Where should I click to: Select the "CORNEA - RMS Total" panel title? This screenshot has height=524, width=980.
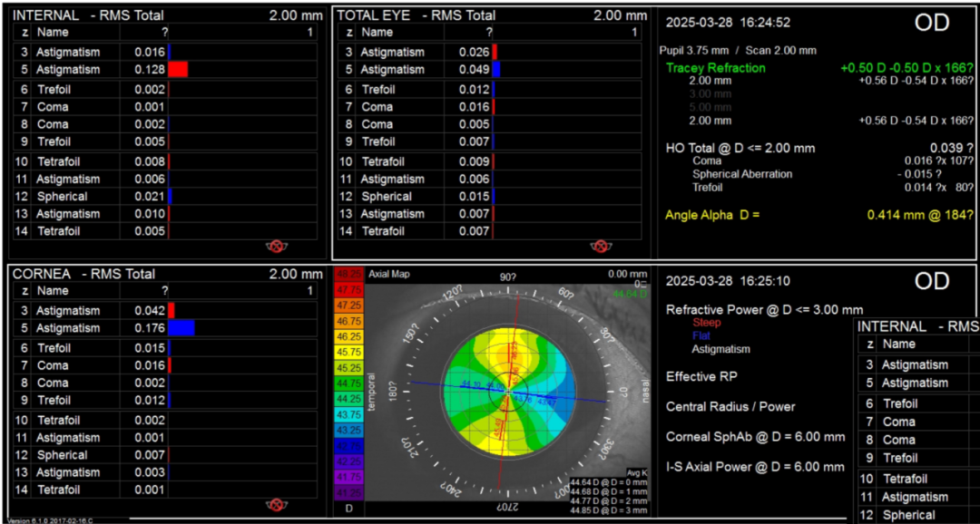[x=83, y=274]
